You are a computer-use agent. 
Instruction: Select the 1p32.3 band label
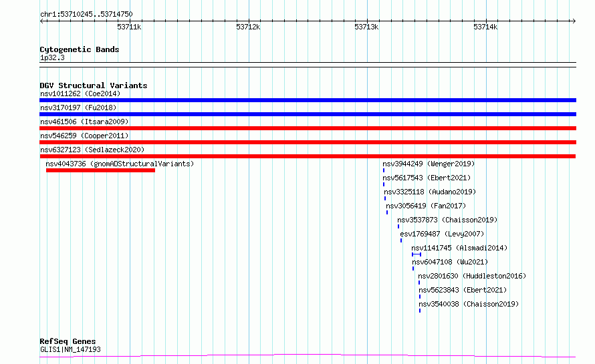tap(52, 57)
